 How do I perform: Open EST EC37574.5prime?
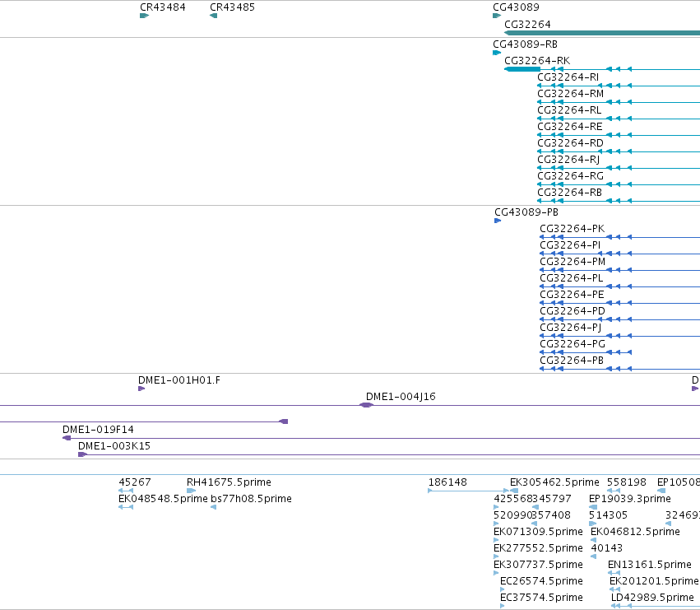pos(503,607)
